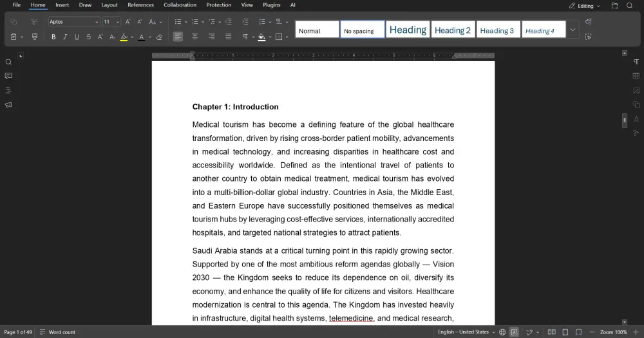Viewport: 644px width, 338px height.
Task: Toggle spell checking in status bar
Action: tap(514, 332)
